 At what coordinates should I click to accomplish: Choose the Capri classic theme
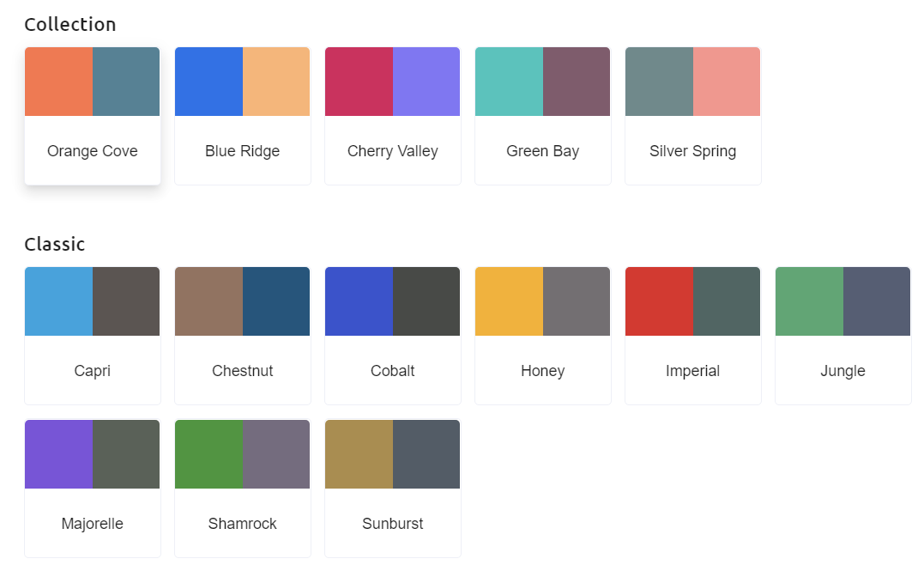[93, 336]
